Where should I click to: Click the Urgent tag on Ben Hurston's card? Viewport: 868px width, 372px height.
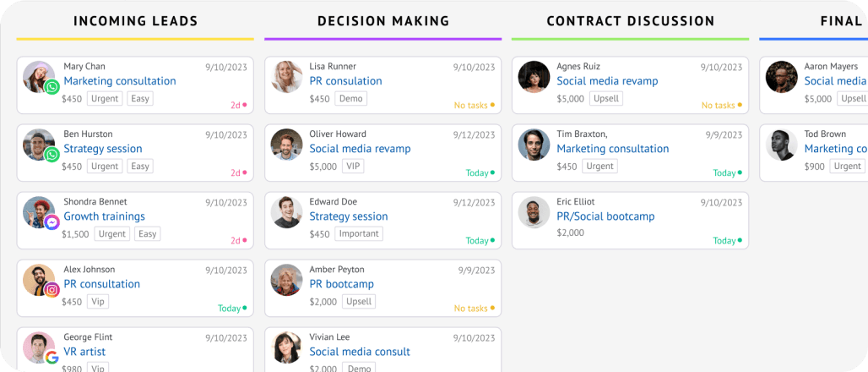click(105, 167)
